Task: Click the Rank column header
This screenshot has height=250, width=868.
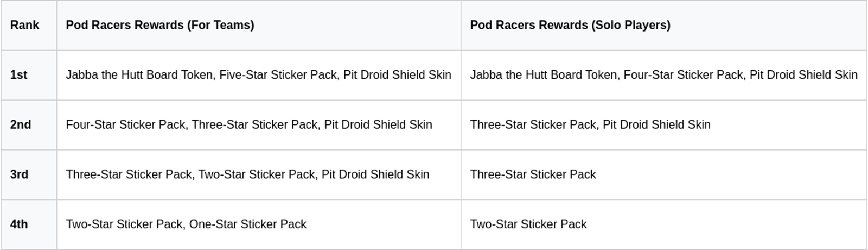Action: pos(25,25)
